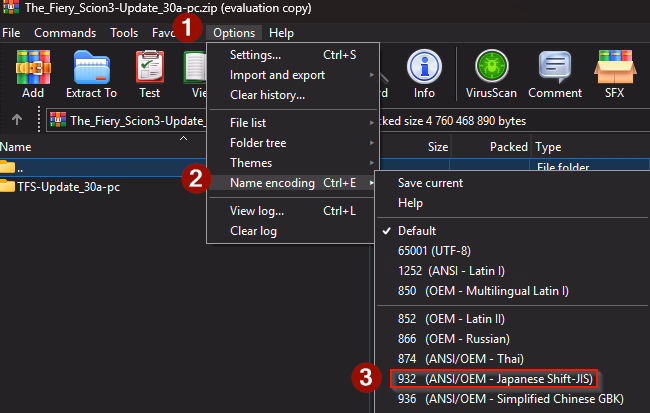
Task: Select 932 Japanese Shift-JIS encoding
Action: click(x=494, y=379)
